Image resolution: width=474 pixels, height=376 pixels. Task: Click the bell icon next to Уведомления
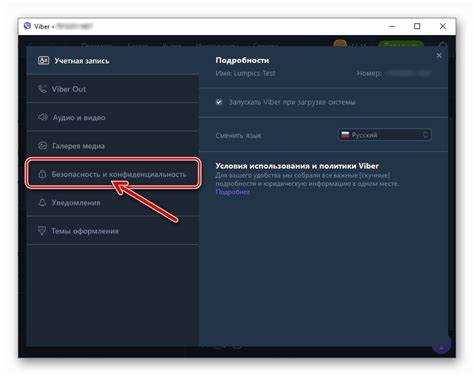pyautogui.click(x=42, y=202)
